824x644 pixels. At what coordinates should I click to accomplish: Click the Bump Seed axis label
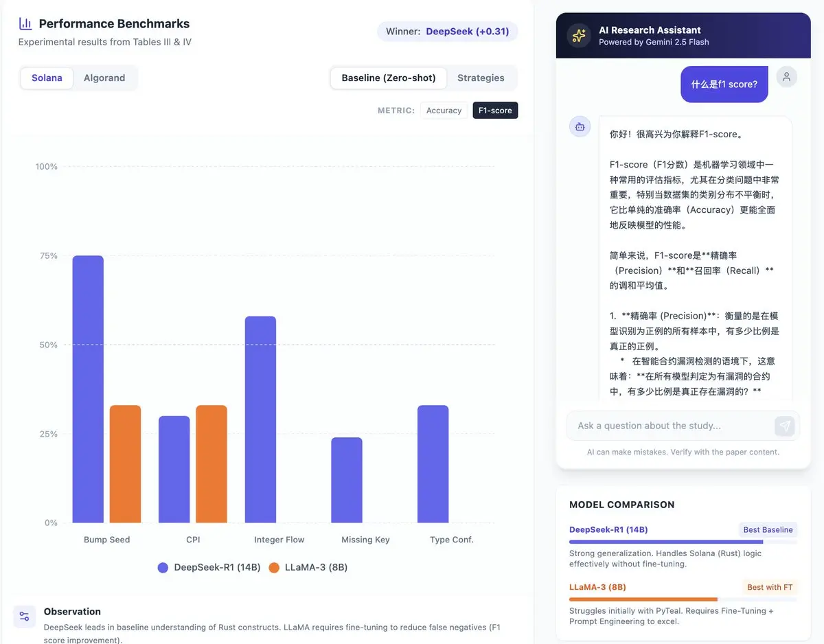click(106, 540)
